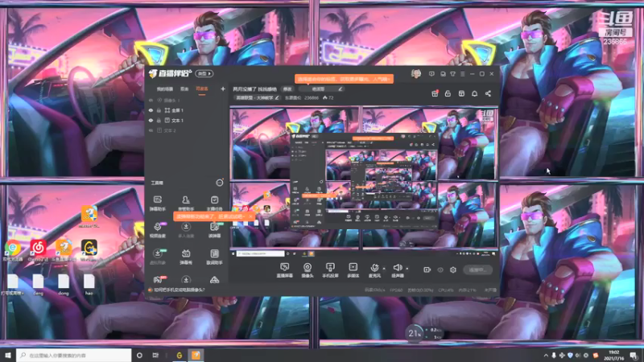
Task: Expand the mode pill beside 直播伴侣 logo
Action: (x=204, y=73)
